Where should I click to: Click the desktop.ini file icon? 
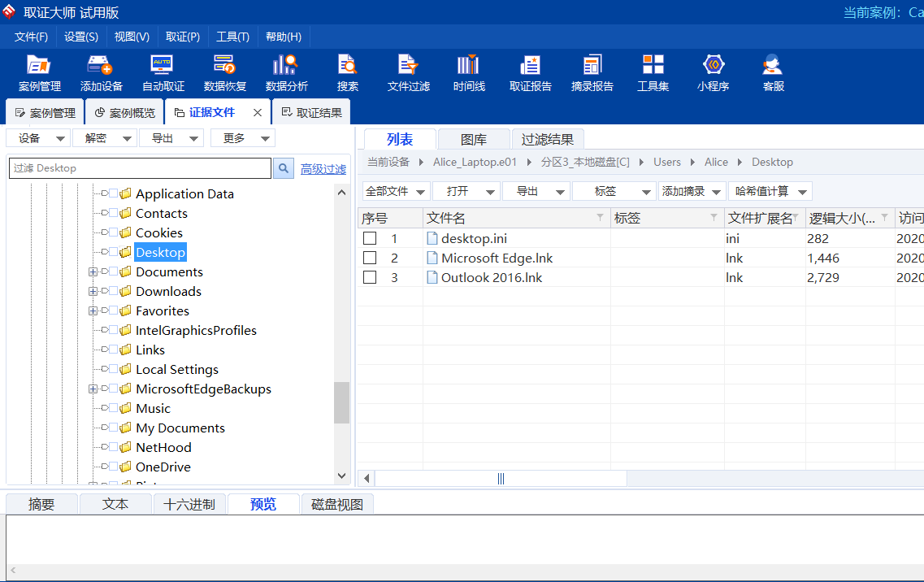432,238
